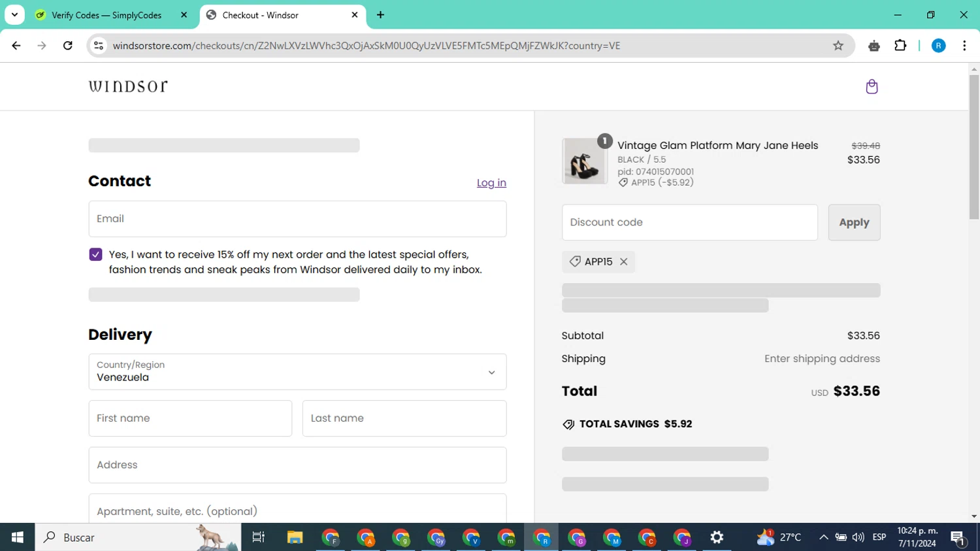
Task: Click the TOTAL SAVINGS $5.92 text
Action: (636, 424)
